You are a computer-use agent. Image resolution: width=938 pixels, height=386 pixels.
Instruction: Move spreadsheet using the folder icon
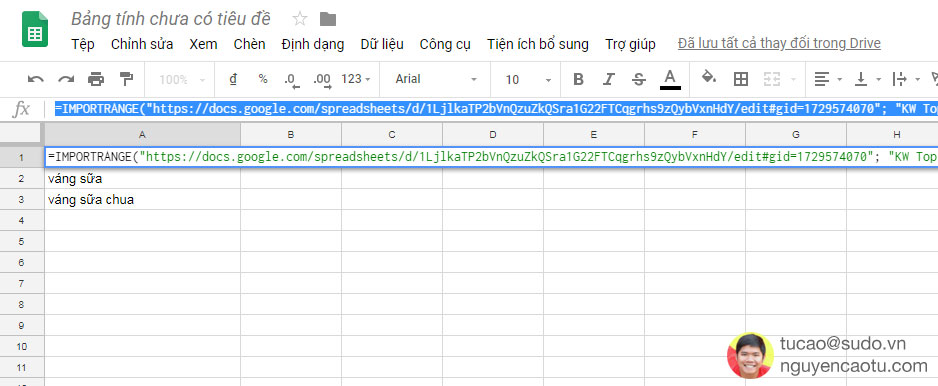(328, 19)
